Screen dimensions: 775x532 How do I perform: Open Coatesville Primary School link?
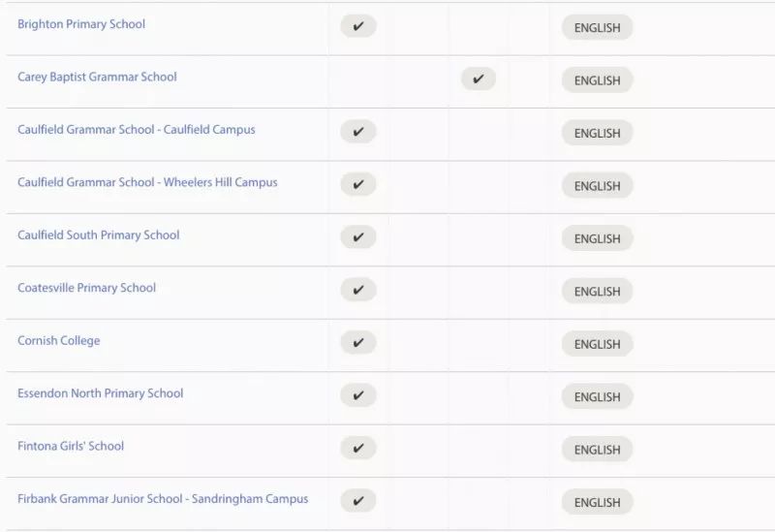point(86,288)
